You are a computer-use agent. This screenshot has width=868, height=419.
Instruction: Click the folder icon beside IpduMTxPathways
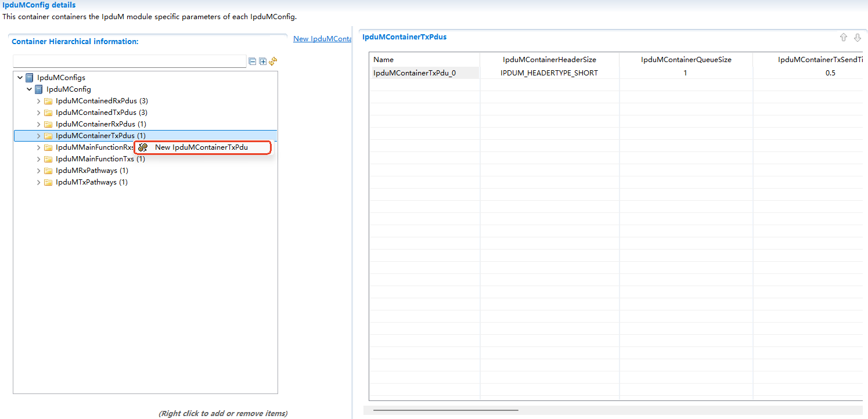(x=48, y=182)
